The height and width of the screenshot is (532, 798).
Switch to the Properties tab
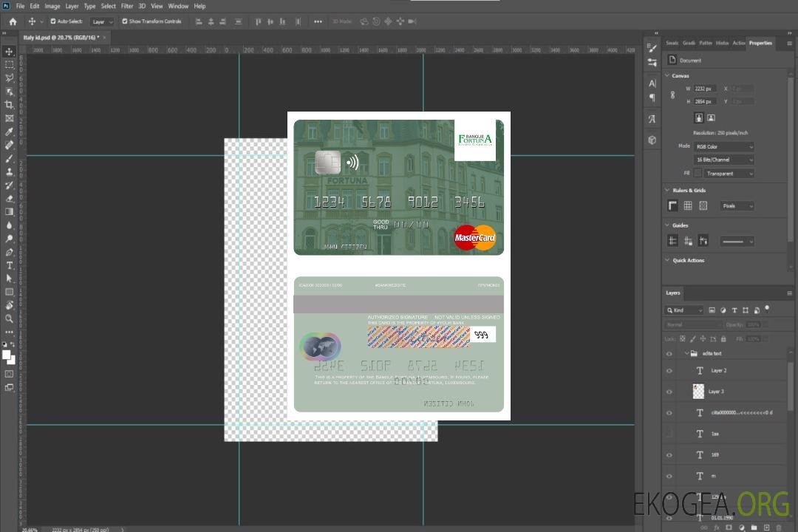click(760, 43)
